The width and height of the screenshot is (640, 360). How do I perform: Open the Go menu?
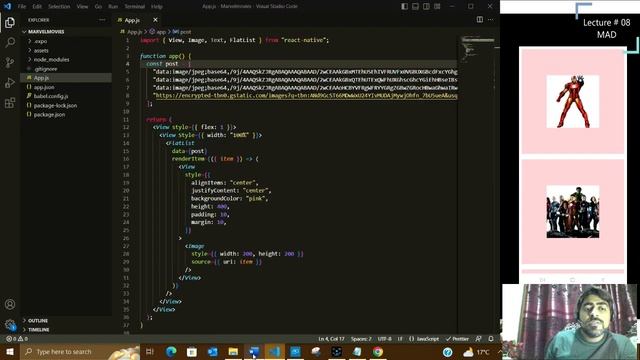[98, 7]
